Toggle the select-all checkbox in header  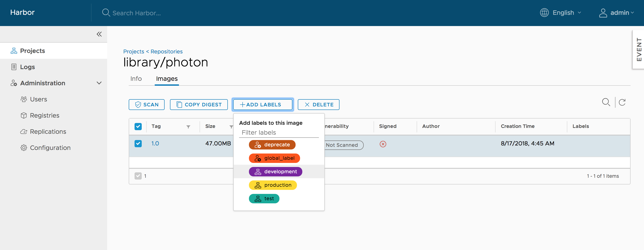pos(138,126)
